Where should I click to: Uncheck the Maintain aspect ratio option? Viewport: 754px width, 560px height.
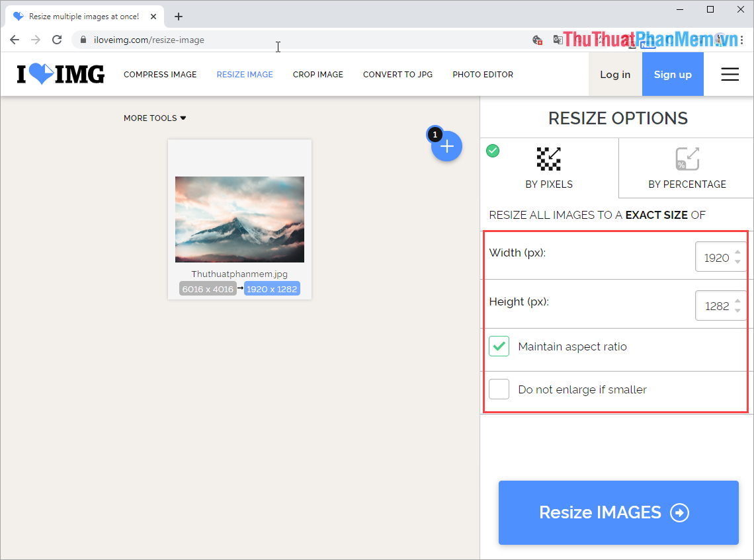coord(499,346)
